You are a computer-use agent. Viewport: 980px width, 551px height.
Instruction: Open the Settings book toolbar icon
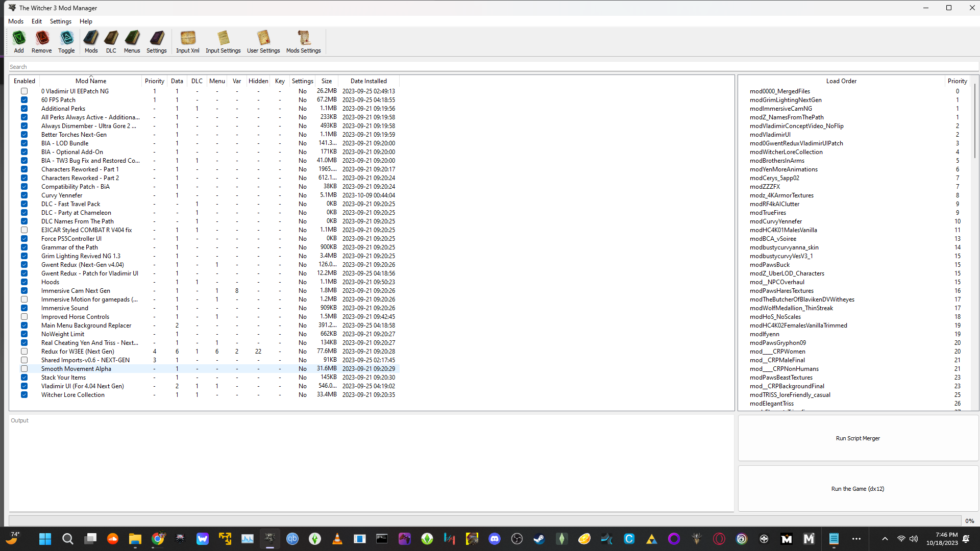[x=156, y=41]
